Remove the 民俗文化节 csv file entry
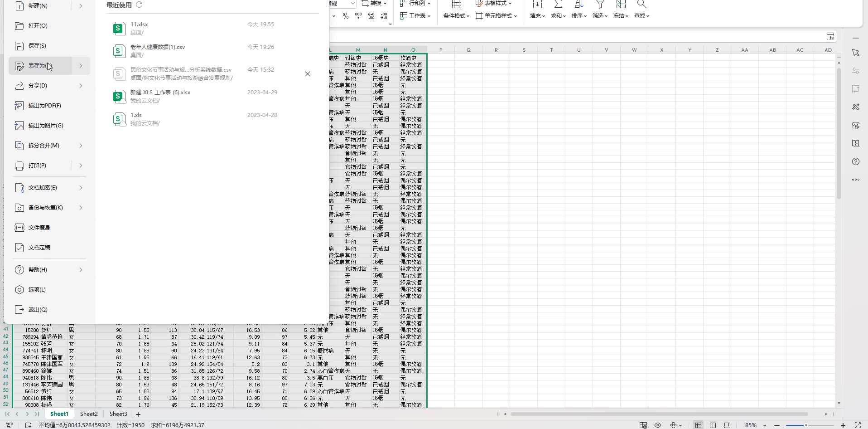Image resolution: width=868 pixels, height=429 pixels. pos(308,74)
